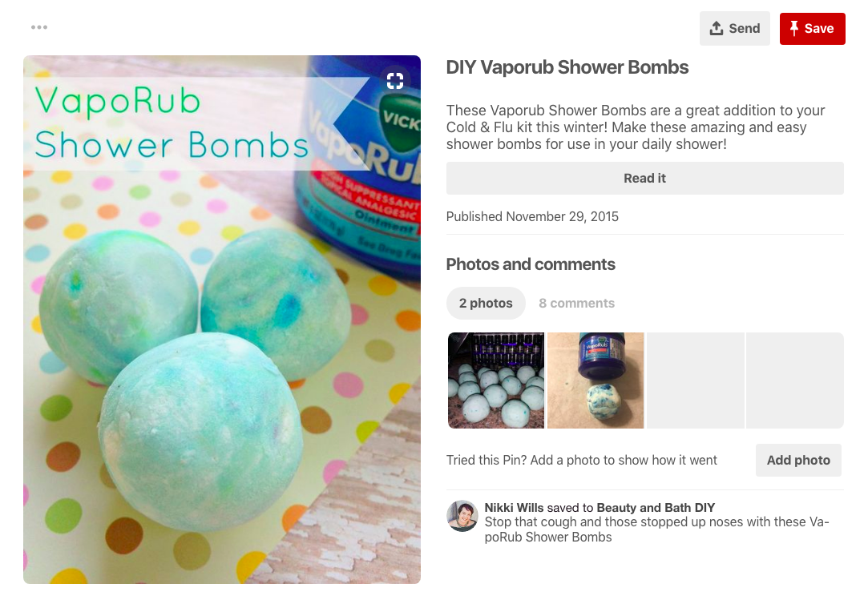
Task: Switch to the 2 photos tab
Action: tap(486, 303)
